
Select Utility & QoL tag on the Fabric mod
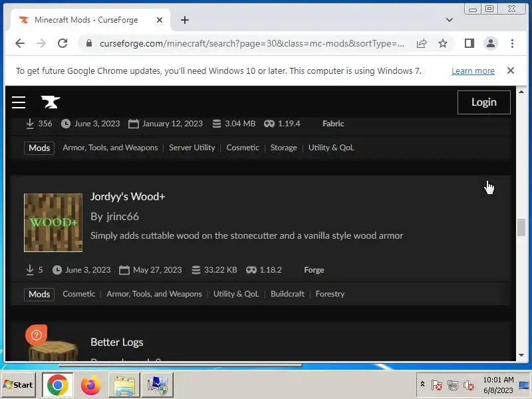point(331,148)
